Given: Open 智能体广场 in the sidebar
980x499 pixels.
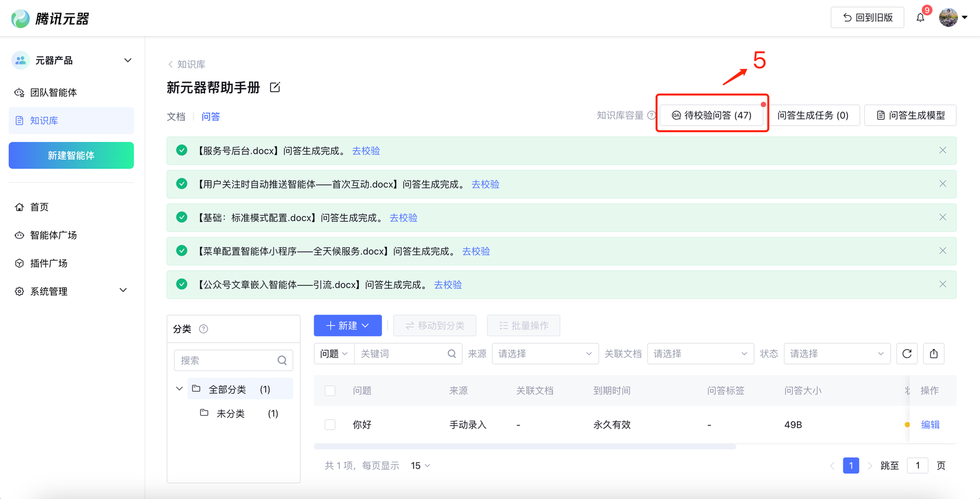Looking at the screenshot, I should tap(53, 235).
